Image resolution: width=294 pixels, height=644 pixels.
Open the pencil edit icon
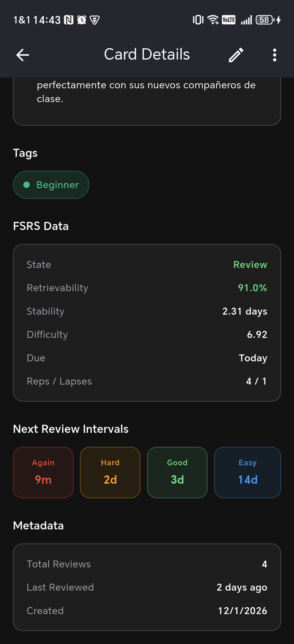[x=236, y=55]
